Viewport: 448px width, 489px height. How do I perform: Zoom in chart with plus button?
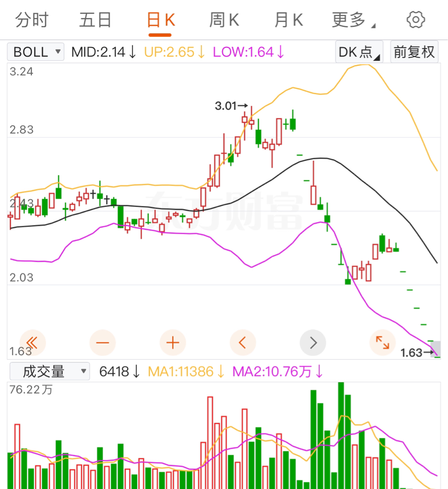click(173, 343)
